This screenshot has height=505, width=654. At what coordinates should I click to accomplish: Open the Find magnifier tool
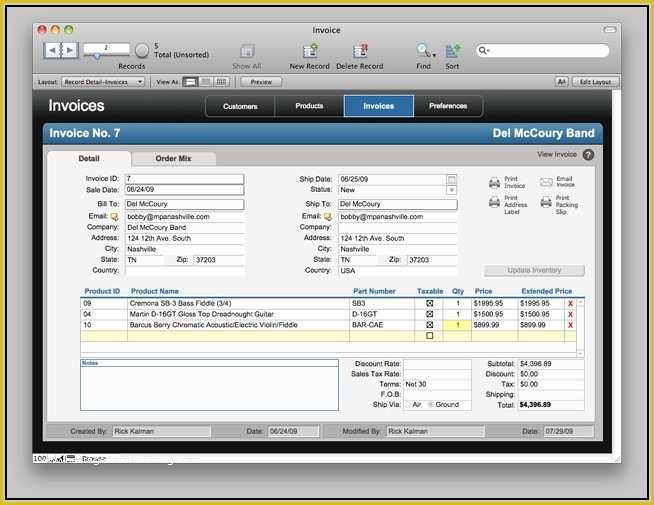pyautogui.click(x=423, y=51)
